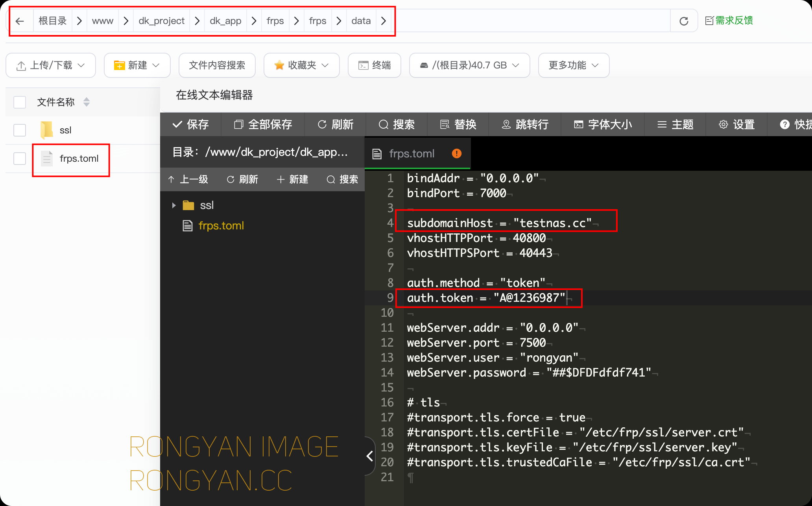
Task: Click 字体大小 font size tool
Action: click(603, 125)
